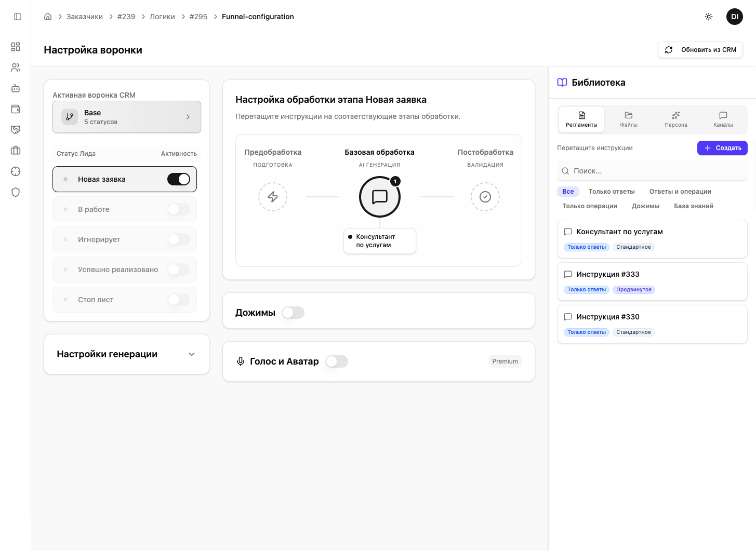Switch to the Файлы library tab
This screenshot has width=756, height=551.
[x=629, y=119]
